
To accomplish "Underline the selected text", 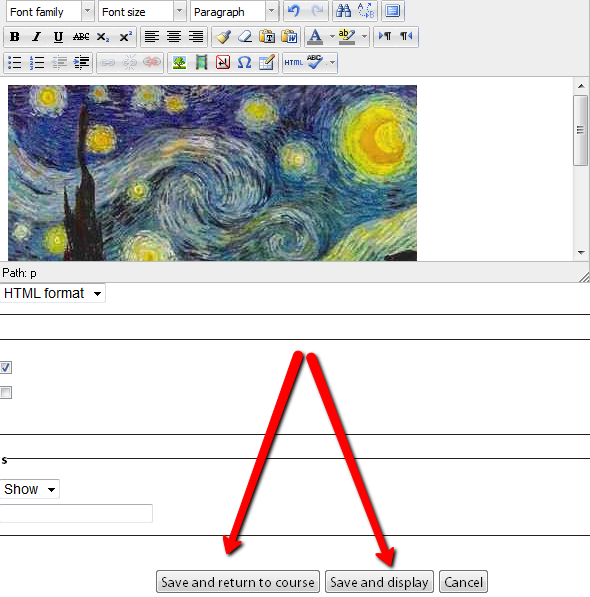I will pyautogui.click(x=58, y=37).
